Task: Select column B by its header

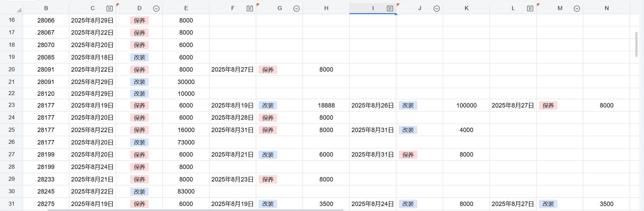Action: (46, 8)
